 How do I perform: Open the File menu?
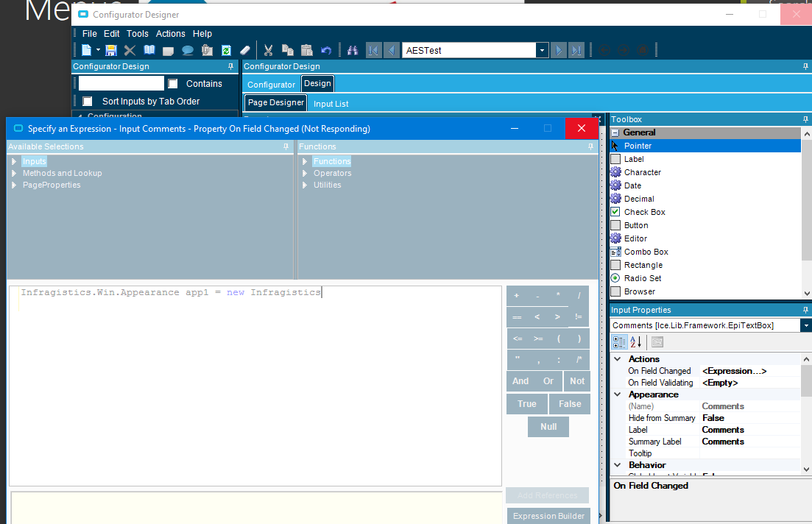(90, 34)
